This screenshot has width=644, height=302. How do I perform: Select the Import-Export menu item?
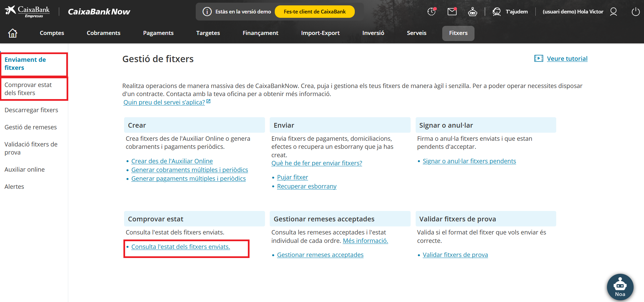[320, 33]
